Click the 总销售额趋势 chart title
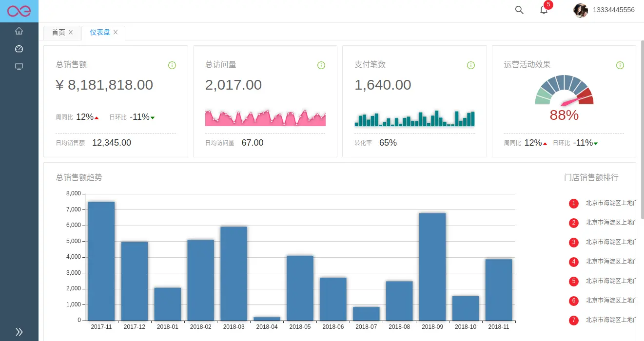644x341 pixels. pos(79,177)
